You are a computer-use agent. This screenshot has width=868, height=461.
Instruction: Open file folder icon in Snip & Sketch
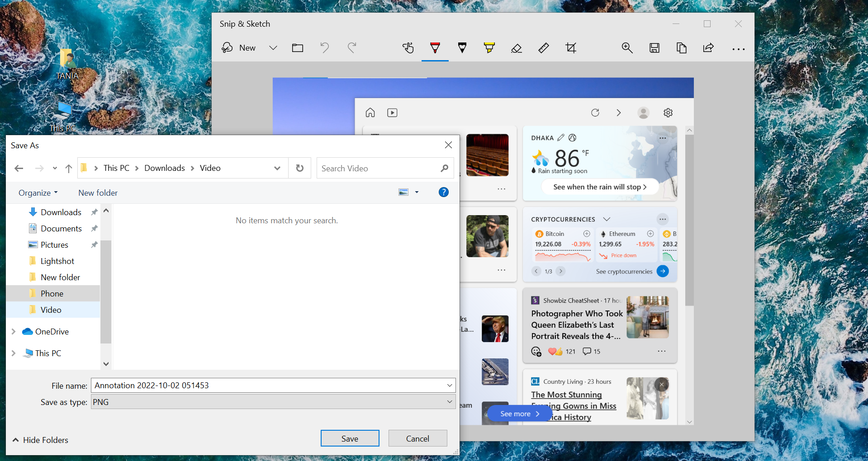pos(298,48)
